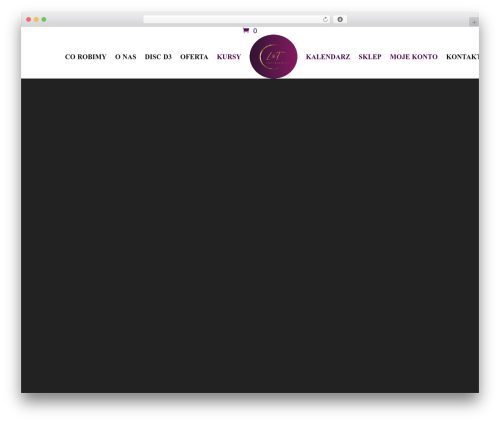Click the round L&T site logo

[x=273, y=56]
